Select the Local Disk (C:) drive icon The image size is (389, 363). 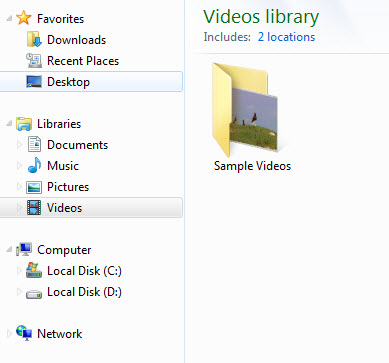point(34,270)
